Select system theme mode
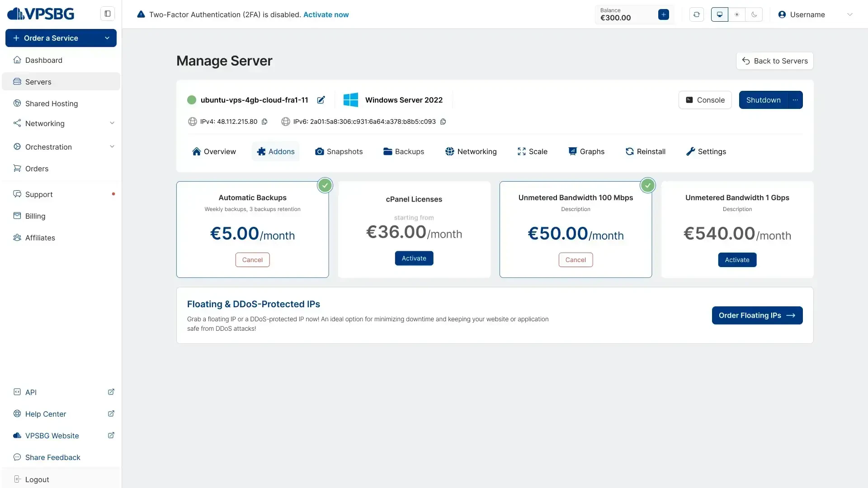 [x=720, y=14]
